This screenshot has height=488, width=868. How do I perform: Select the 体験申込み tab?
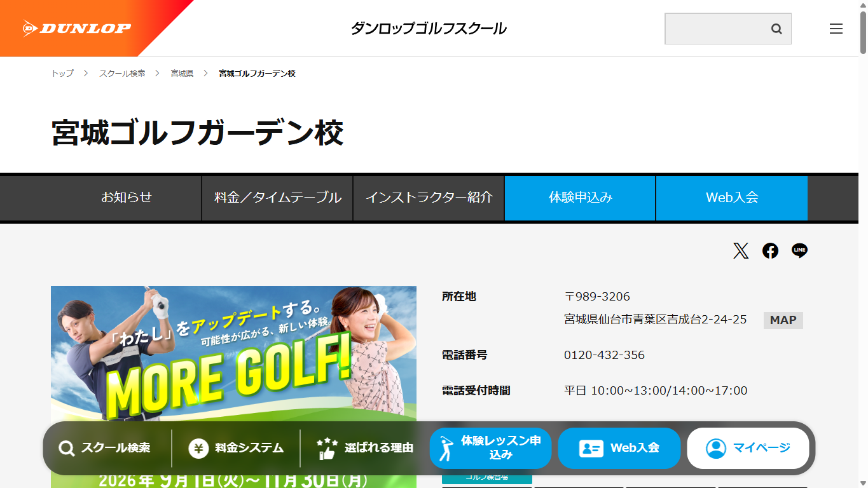581,198
